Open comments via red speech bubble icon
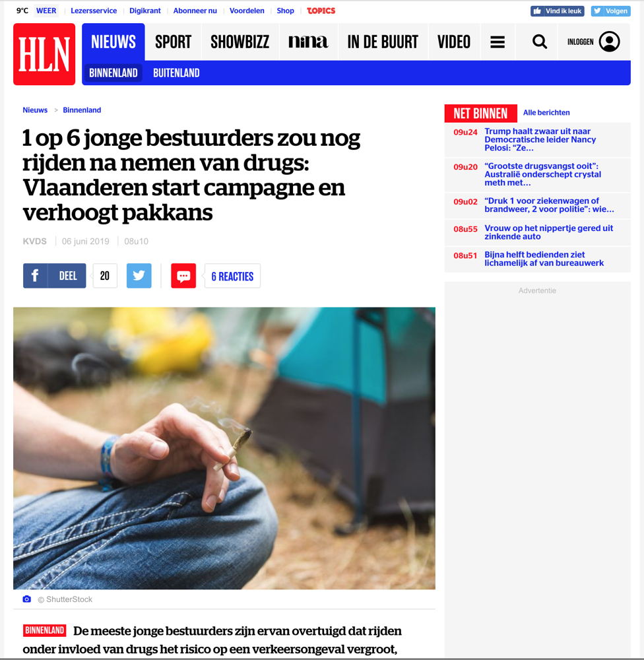The height and width of the screenshot is (660, 644). 183,276
